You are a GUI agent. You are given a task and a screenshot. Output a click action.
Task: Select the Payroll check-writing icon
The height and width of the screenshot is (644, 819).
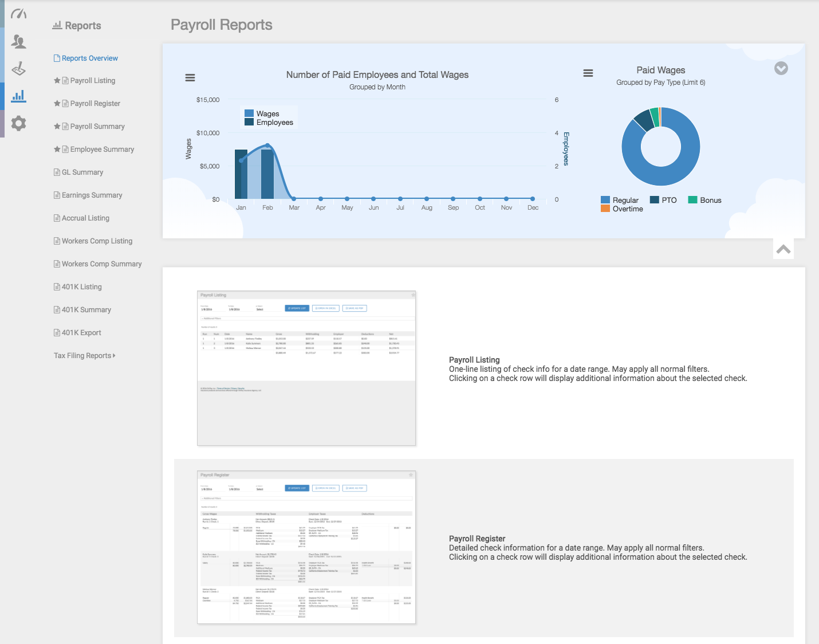[x=18, y=69]
